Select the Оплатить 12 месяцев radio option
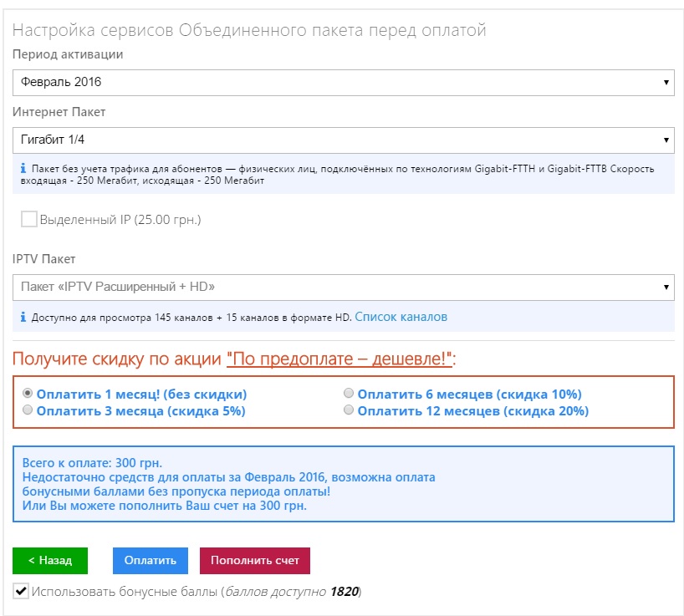 349,410
